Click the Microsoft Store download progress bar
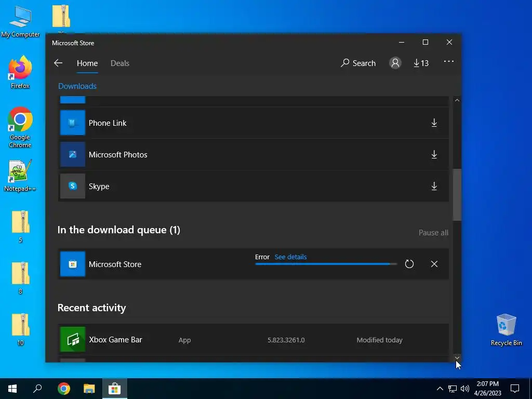This screenshot has height=399, width=532. 326,264
